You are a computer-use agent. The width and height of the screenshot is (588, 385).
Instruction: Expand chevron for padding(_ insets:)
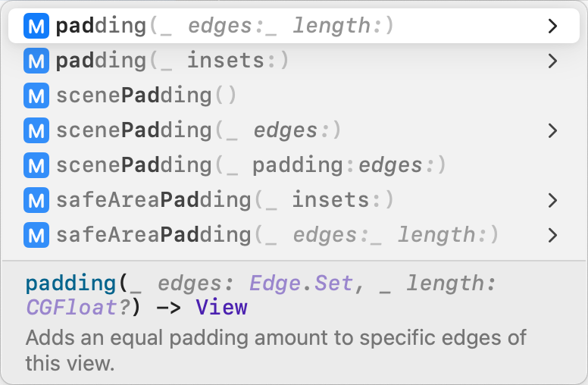(552, 61)
